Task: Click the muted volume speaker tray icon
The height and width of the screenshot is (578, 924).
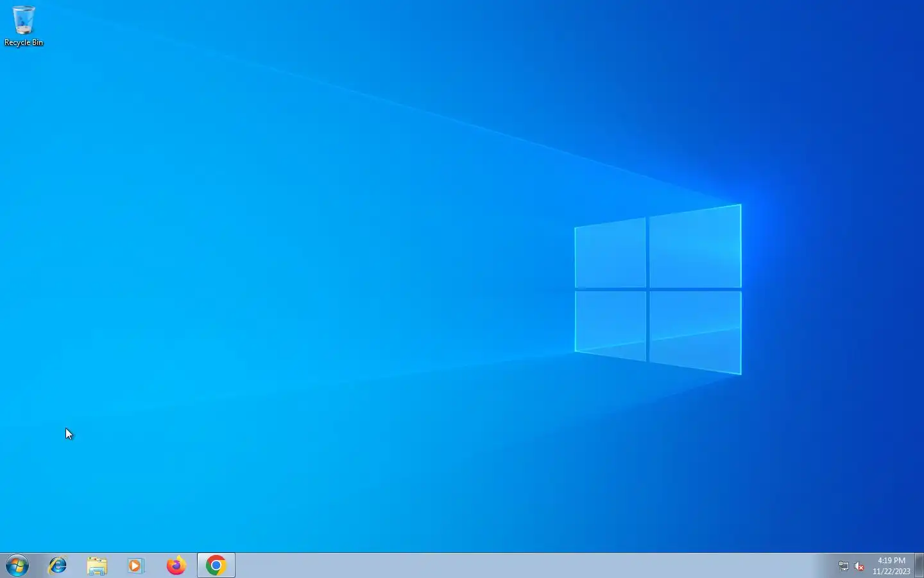Action: (x=859, y=566)
